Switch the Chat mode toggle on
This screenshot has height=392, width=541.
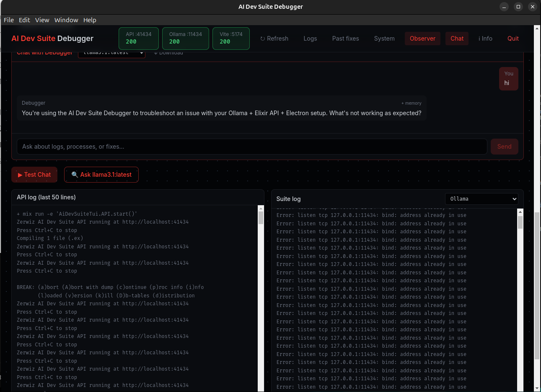(x=457, y=39)
